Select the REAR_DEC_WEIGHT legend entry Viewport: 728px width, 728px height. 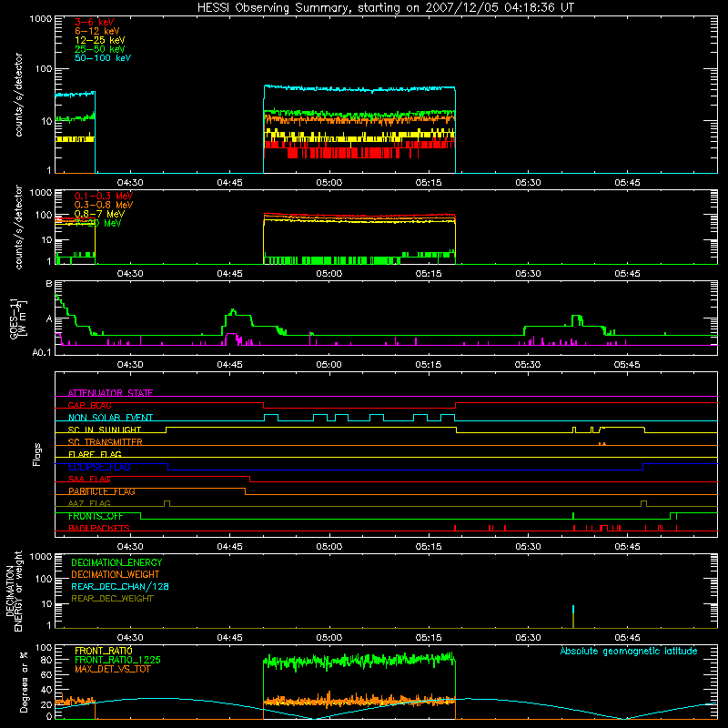click(x=112, y=599)
